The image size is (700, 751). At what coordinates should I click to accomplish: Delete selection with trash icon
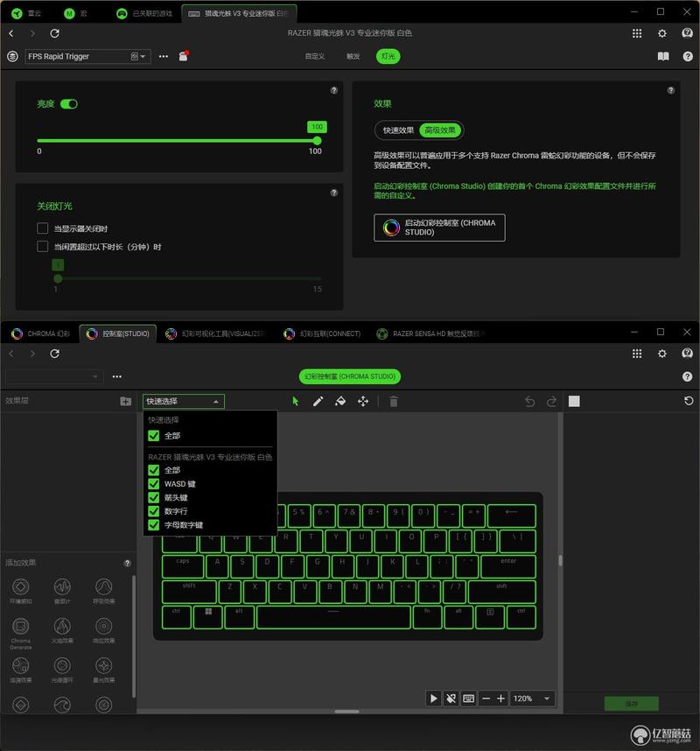tap(394, 402)
